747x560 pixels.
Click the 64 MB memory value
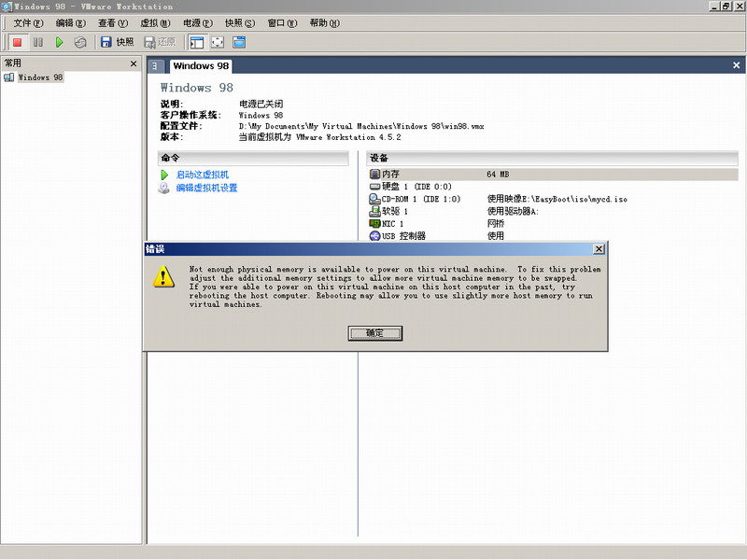498,175
